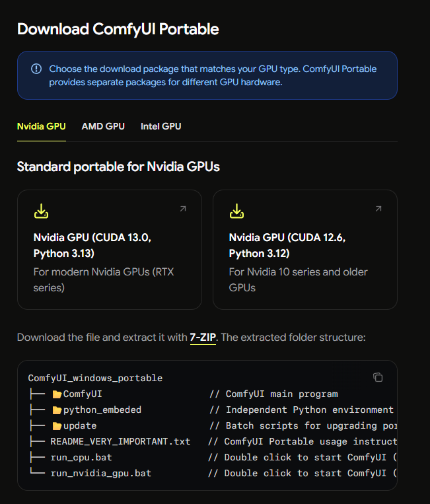This screenshot has width=430, height=504.
Task: Click the 'Standard portable for Nvidia GPUs' heading
Action: pos(118,167)
